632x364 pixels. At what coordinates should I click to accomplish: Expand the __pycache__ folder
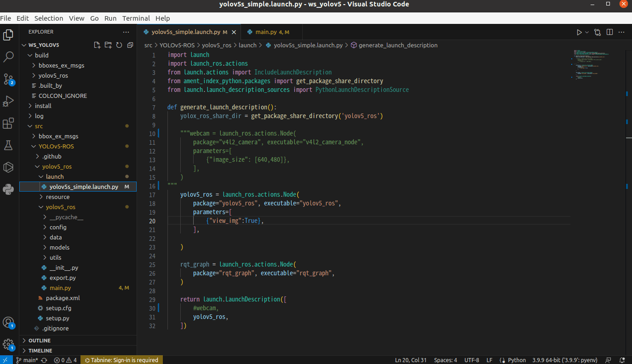tap(78, 217)
